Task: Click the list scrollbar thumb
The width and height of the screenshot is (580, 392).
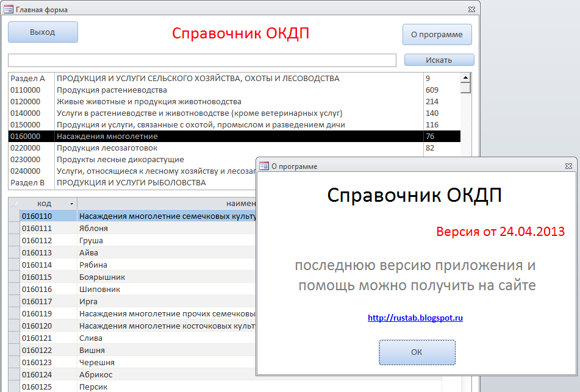Action: point(465,88)
